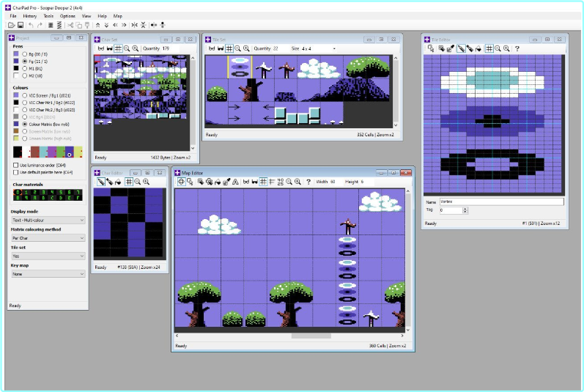This screenshot has width=584, height=392.
Task: Select M1 (01) pen
Action: pos(25,68)
